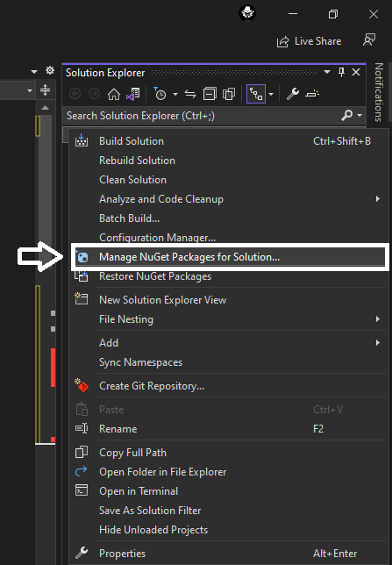Open the File Nesting submenu arrow
This screenshot has width=392, height=565.
point(378,319)
